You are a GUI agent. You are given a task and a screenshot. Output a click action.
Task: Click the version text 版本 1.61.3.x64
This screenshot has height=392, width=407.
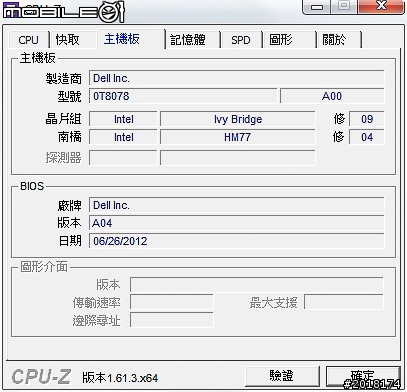(x=120, y=378)
